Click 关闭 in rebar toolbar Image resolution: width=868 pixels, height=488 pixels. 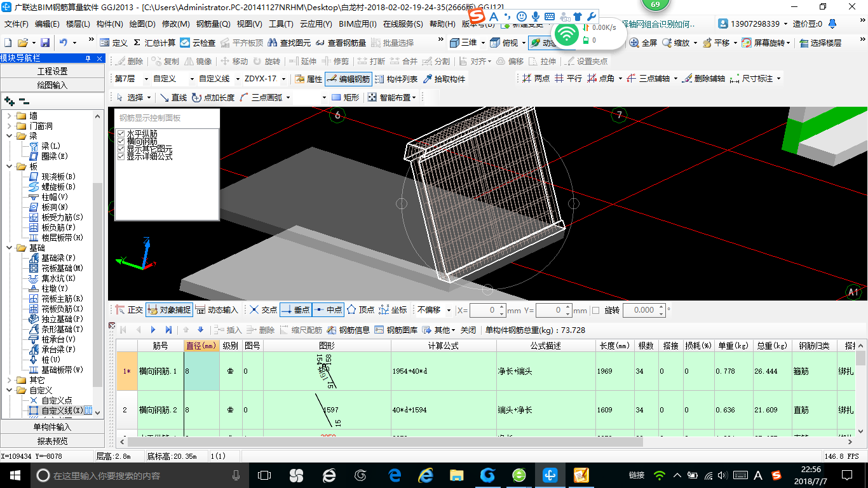click(x=468, y=330)
